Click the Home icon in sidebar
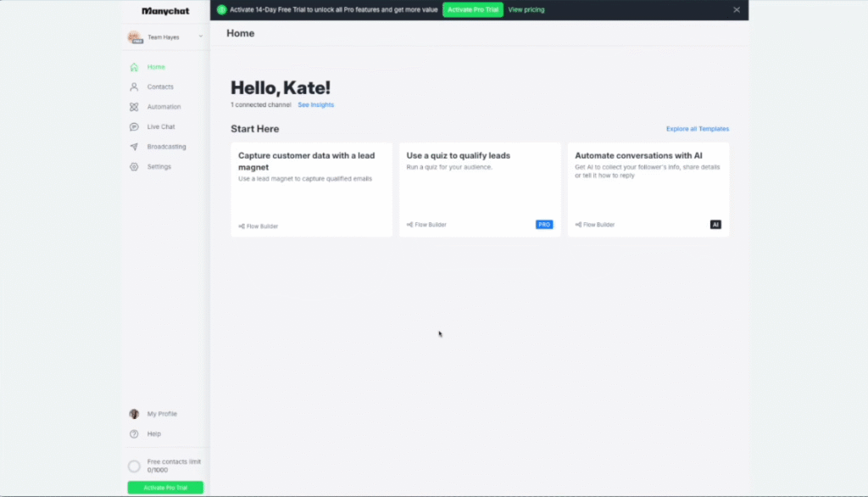The width and height of the screenshot is (868, 497). coord(134,67)
